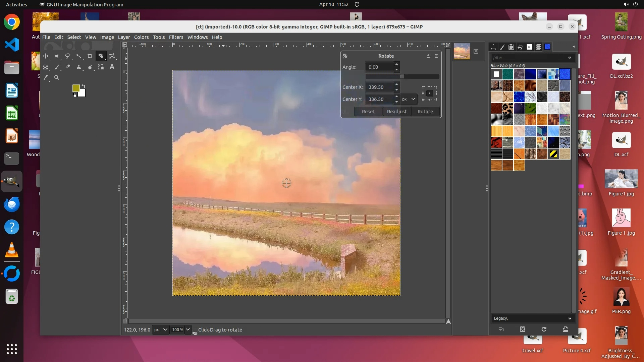The width and height of the screenshot is (644, 362).
Task: Select the Eraser tool
Action: tap(68, 67)
